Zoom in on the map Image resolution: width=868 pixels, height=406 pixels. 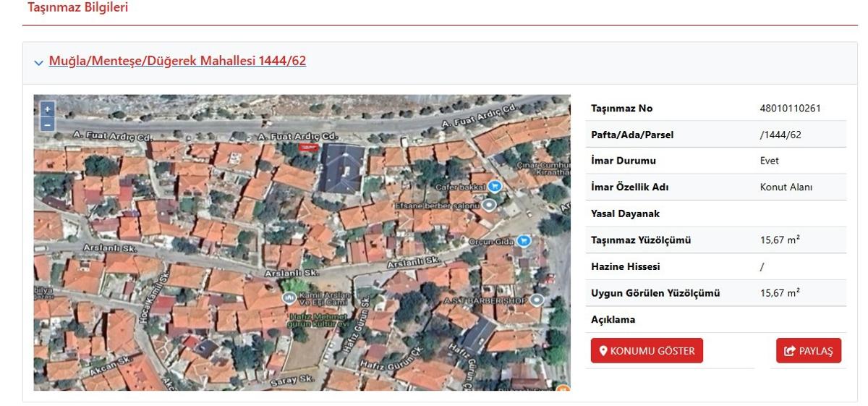pyautogui.click(x=48, y=109)
